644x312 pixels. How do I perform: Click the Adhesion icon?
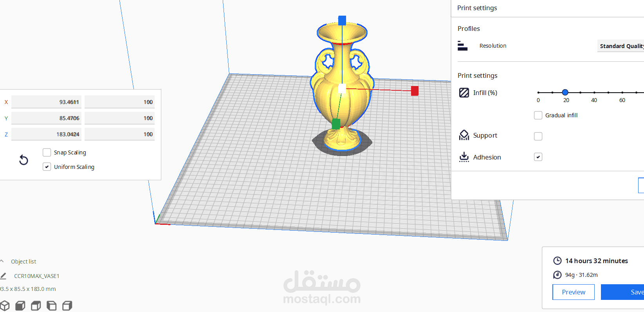coord(464,157)
